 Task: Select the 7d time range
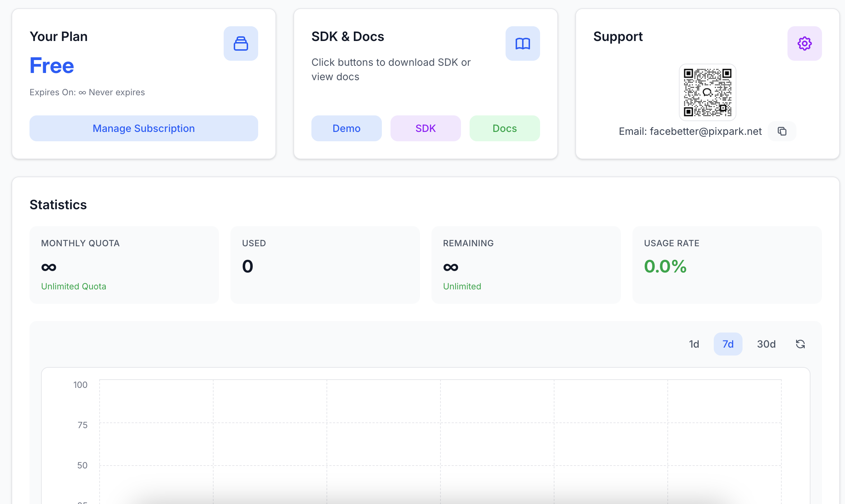click(x=728, y=344)
